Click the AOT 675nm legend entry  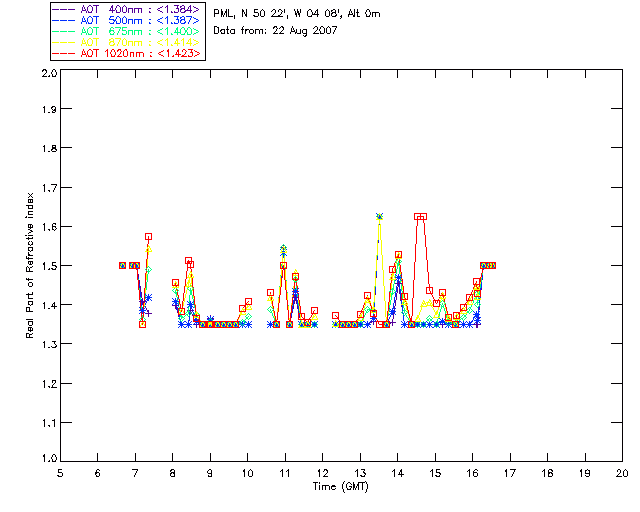pos(126,31)
